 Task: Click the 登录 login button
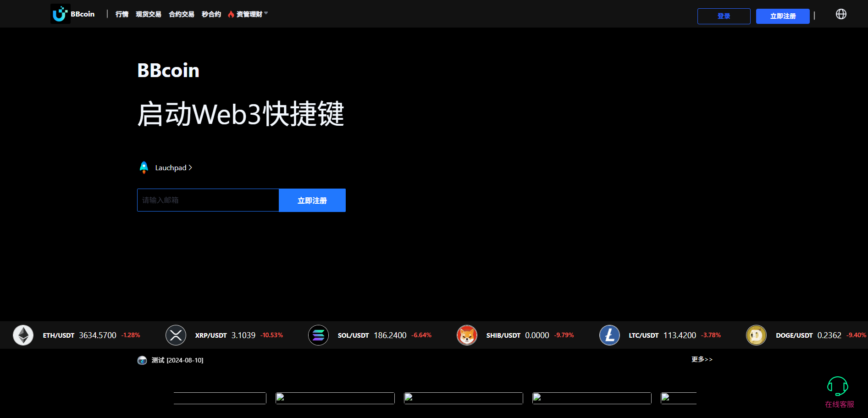point(724,16)
